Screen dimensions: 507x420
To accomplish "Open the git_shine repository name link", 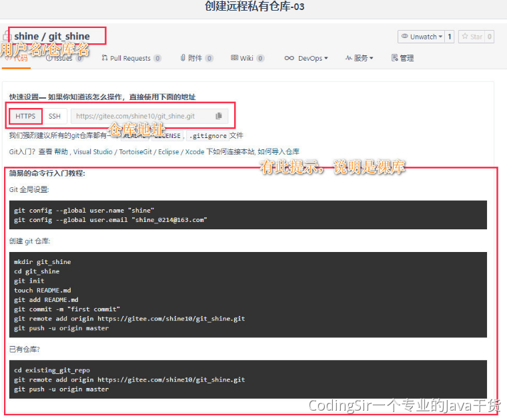I will pos(69,36).
